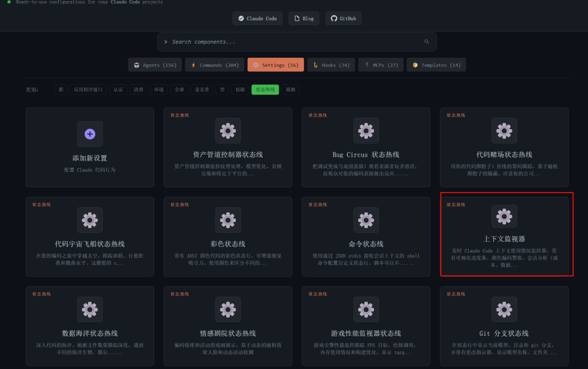The height and width of the screenshot is (369, 588).
Task: Click gear icon on 代码赌场状态热线 card
Action: coord(504,131)
